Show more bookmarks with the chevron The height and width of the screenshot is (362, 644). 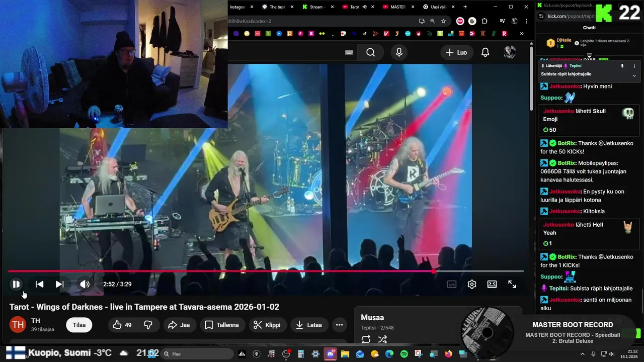[522, 34]
